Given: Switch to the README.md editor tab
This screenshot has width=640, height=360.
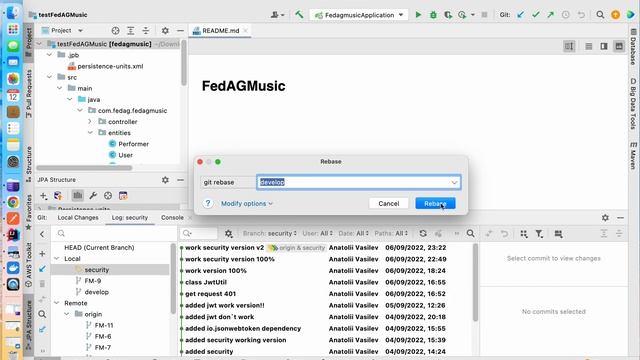Looking at the screenshot, I should pyautogui.click(x=220, y=31).
